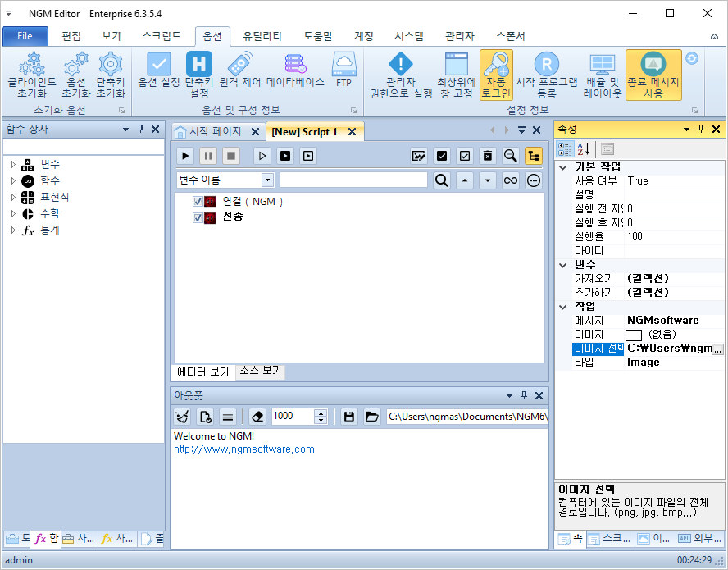The image size is (728, 570).
Task: Click infinity loop icon in search row
Action: point(511,180)
